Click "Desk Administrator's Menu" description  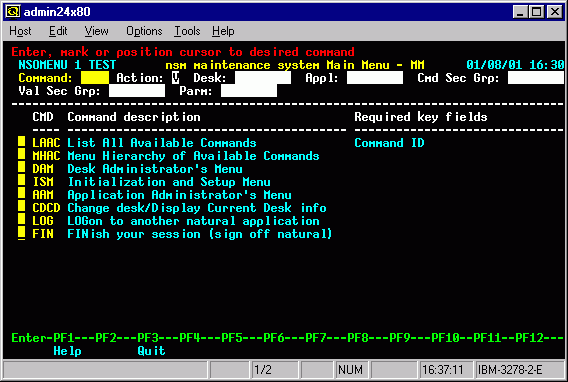pos(155,169)
